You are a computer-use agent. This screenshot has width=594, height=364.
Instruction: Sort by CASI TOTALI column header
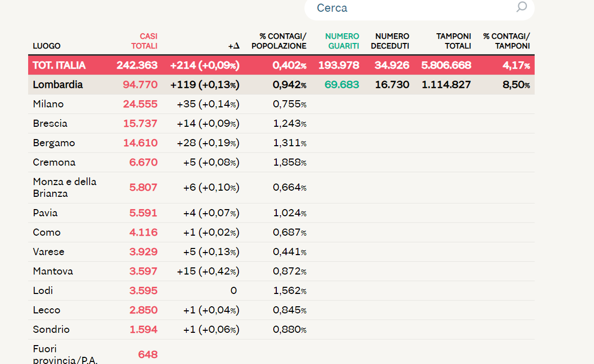pyautogui.click(x=144, y=41)
